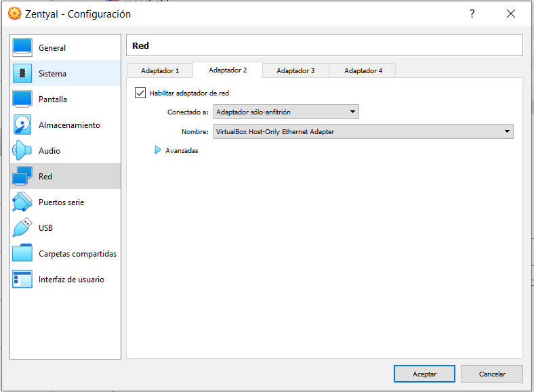Switch to Adaptador 3 tab

(295, 71)
